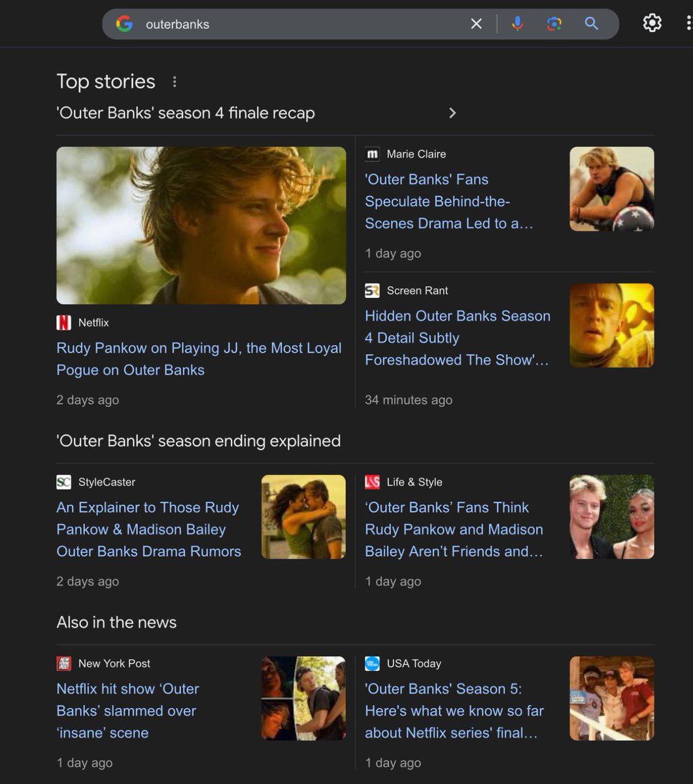Click 'Outer Banks' season ending explained heading
The height and width of the screenshot is (784, 693).
(x=199, y=441)
